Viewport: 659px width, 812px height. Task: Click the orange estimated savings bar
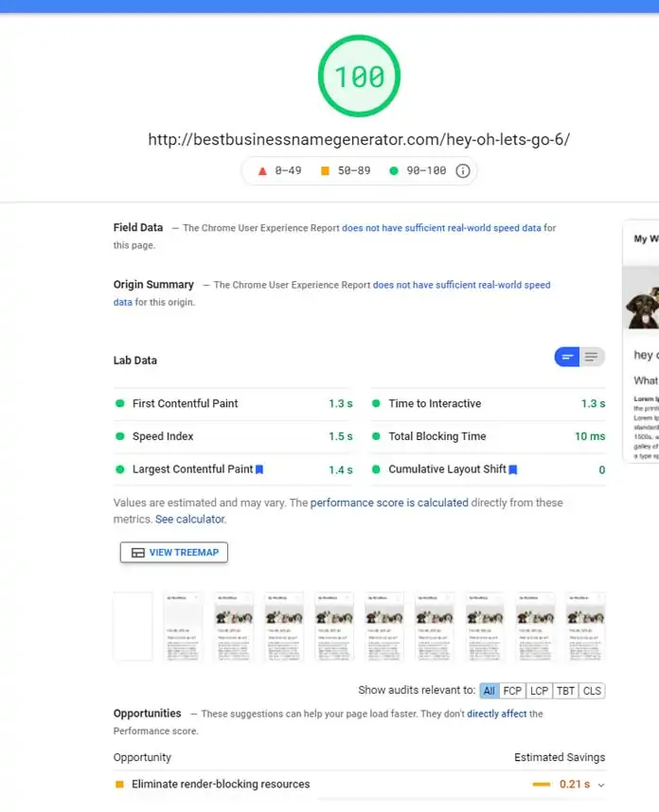pos(542,785)
